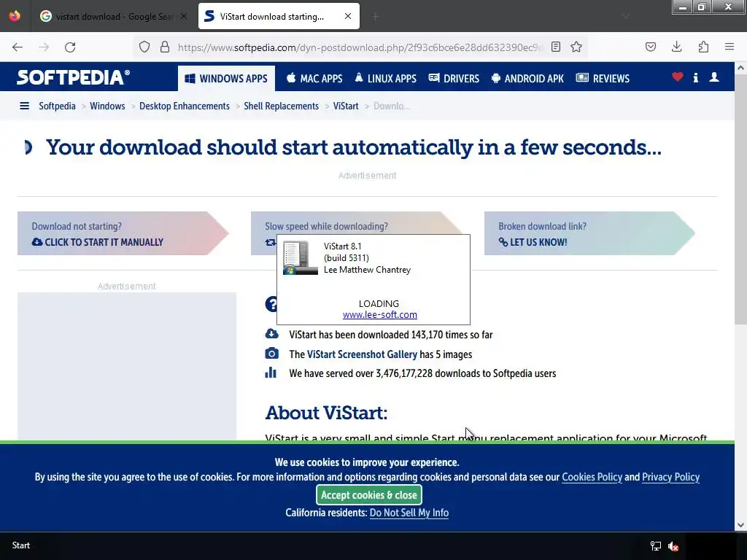Go to Softpedia breadcrumb link
747x560 pixels.
click(57, 106)
